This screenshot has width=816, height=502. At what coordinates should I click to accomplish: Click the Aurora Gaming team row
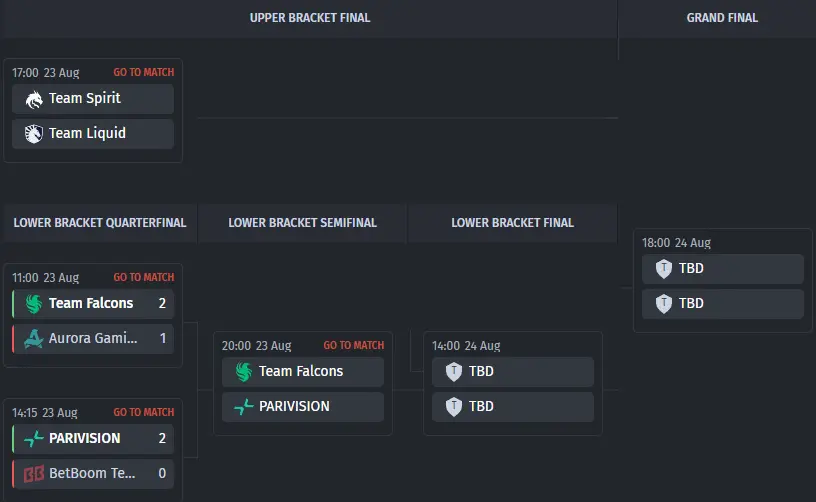[93, 339]
